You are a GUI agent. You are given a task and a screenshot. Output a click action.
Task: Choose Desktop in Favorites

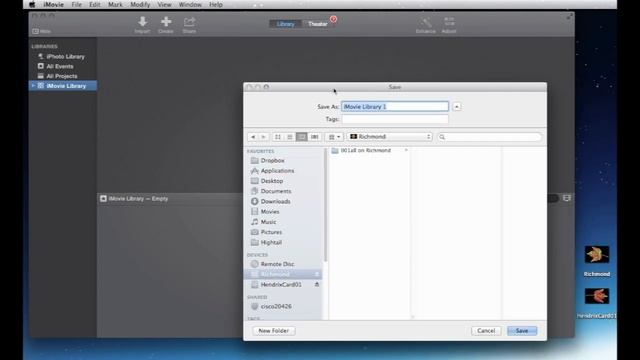pyautogui.click(x=272, y=181)
